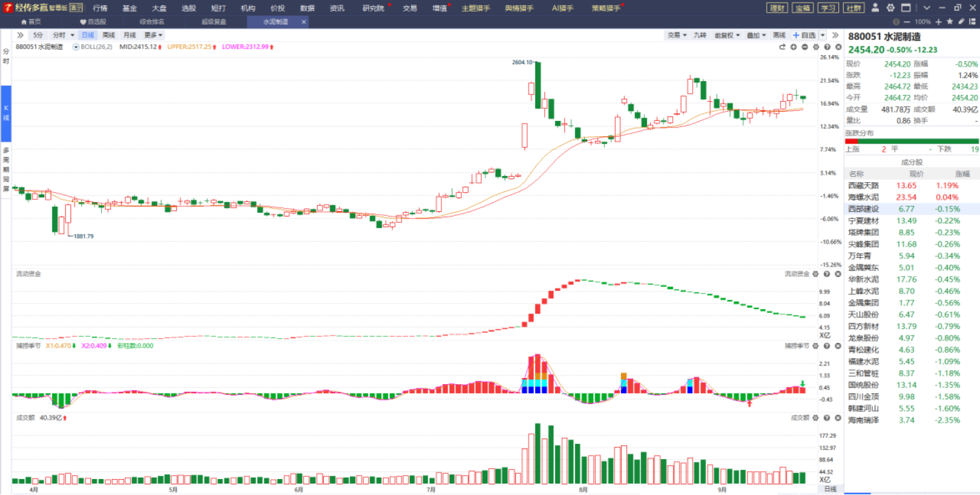Select 海螺水泥 row in constituent list
The height and width of the screenshot is (495, 980).
click(x=912, y=197)
